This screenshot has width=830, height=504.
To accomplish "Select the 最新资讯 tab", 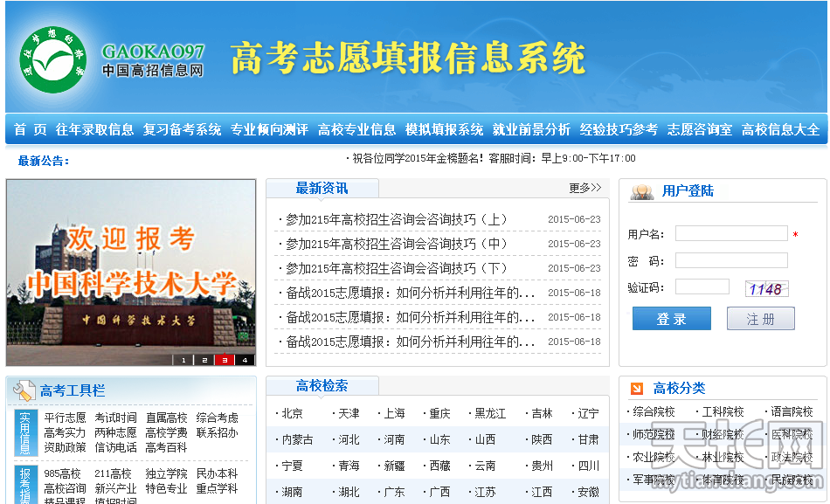I will coord(322,189).
